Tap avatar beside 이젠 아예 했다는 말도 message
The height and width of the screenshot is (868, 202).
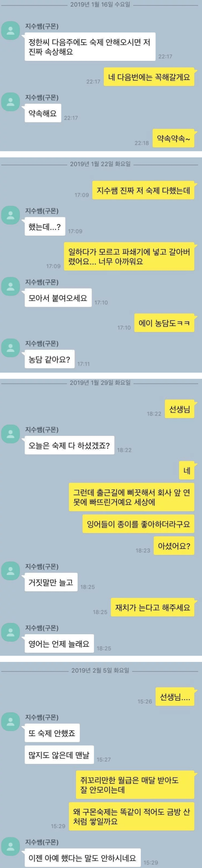click(x=11, y=846)
